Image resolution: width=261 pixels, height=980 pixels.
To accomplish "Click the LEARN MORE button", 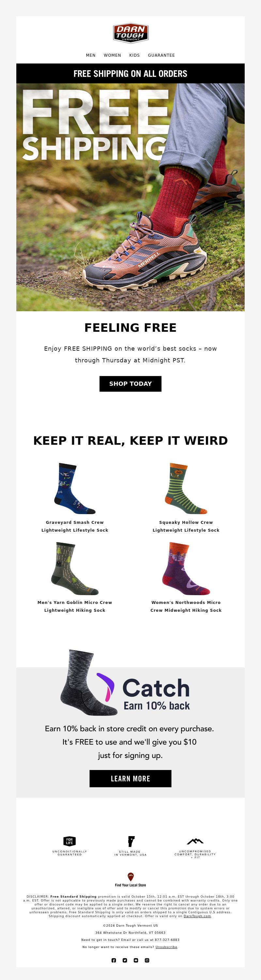I will coord(130,778).
